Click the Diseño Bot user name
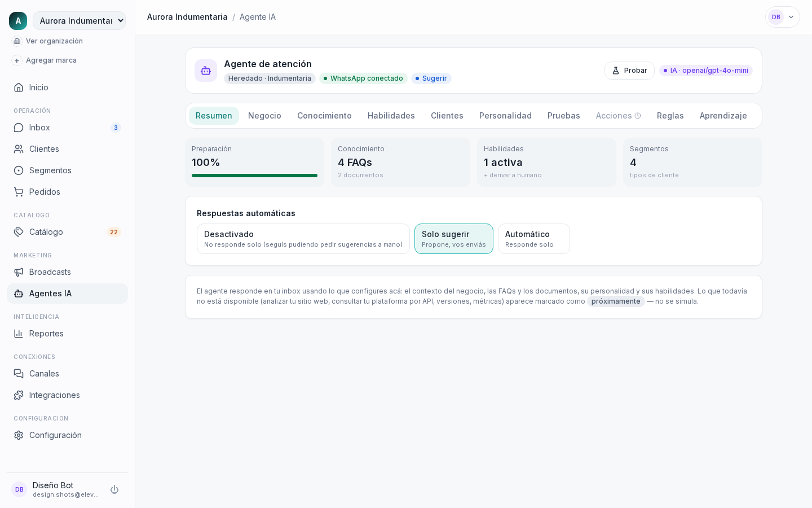 pos(53,485)
